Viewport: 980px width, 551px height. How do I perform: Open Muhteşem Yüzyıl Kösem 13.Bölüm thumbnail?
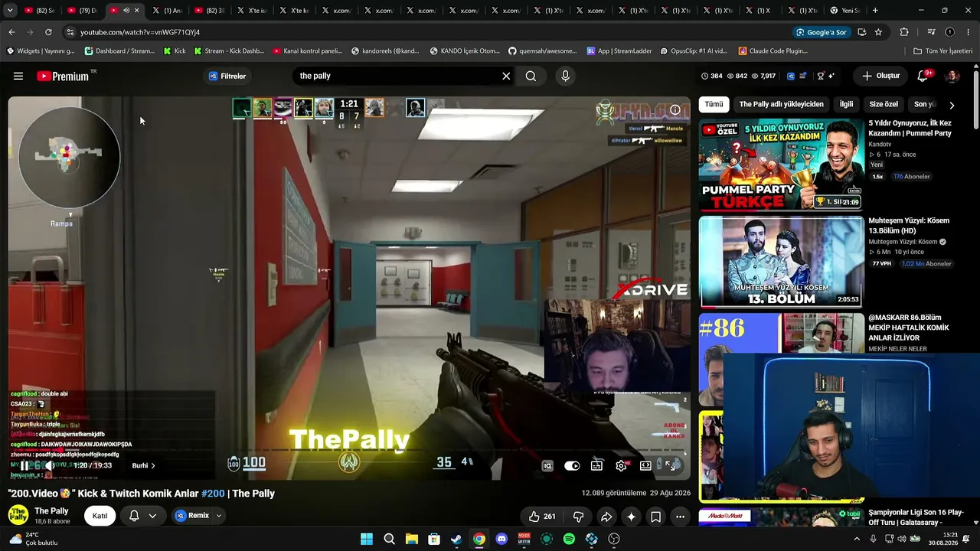(x=781, y=262)
